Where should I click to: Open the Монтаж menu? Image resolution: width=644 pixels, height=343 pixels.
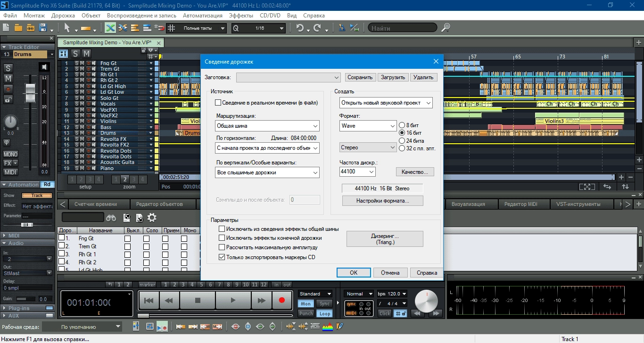[34, 16]
